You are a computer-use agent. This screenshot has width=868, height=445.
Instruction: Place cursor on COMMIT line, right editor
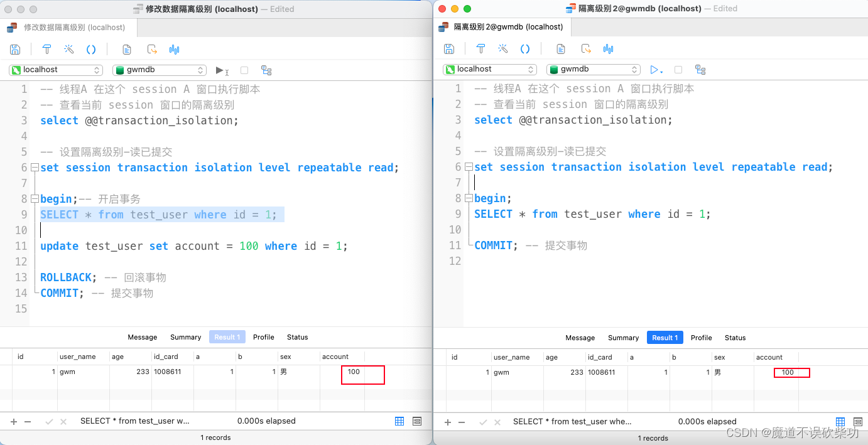click(x=531, y=245)
